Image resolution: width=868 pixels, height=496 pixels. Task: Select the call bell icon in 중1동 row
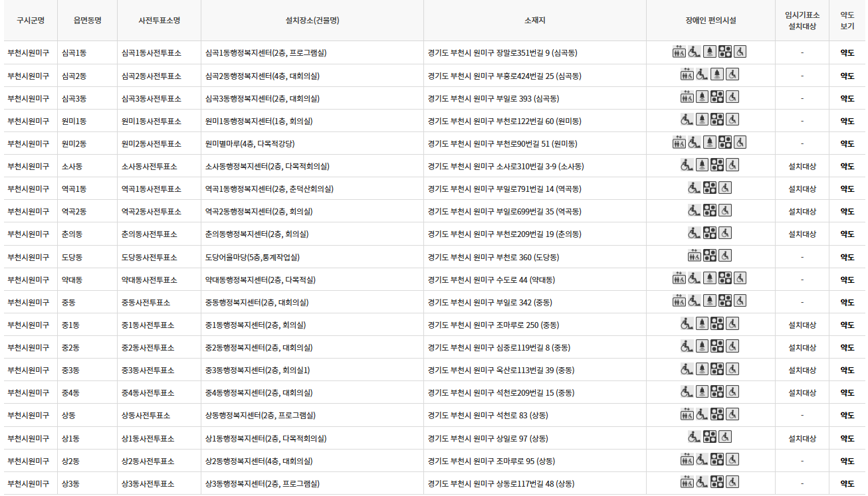click(x=703, y=323)
